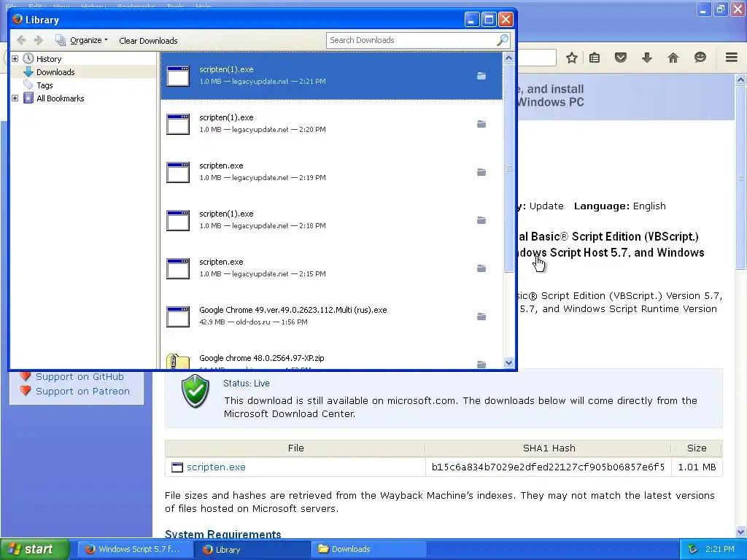Screen dimensions: 747x560
Task: Click exe icon of 2:21 PM download
Action: click(178, 76)
